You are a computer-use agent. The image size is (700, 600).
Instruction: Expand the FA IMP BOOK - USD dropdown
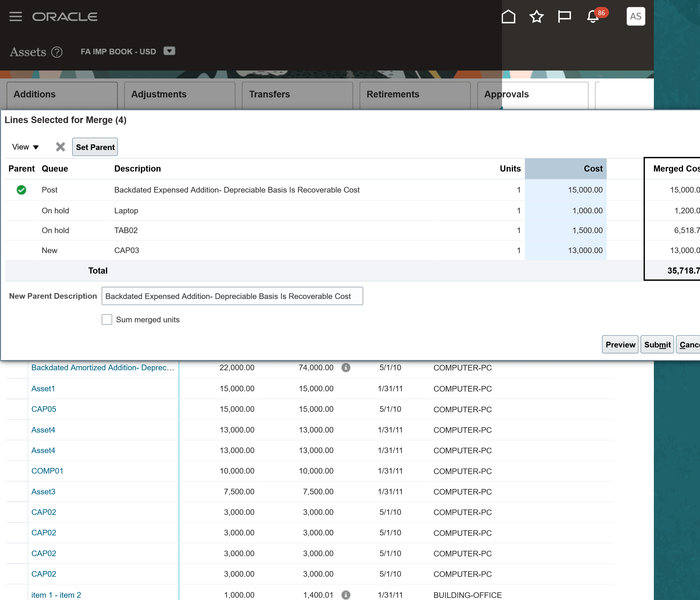[x=169, y=51]
